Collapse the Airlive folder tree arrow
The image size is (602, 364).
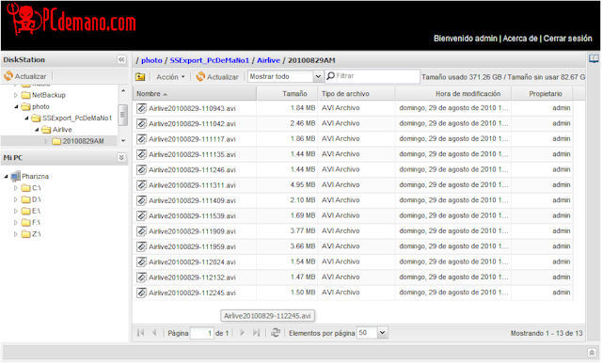[37, 130]
